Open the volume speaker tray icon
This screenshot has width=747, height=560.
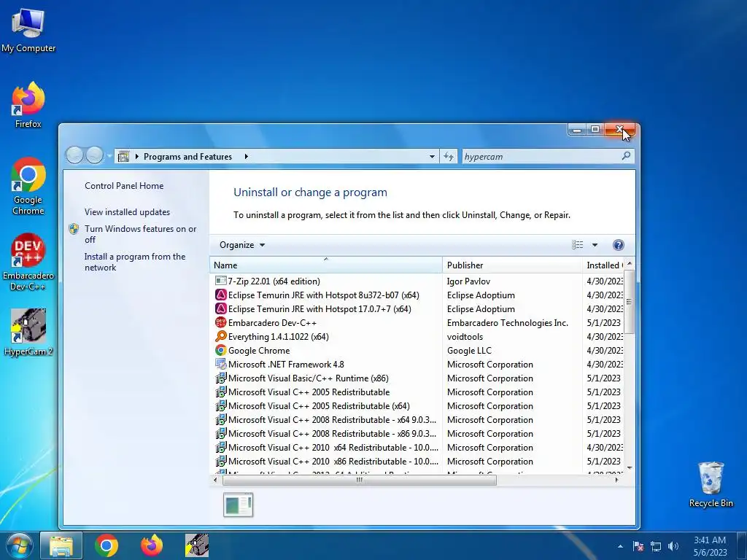tap(673, 546)
